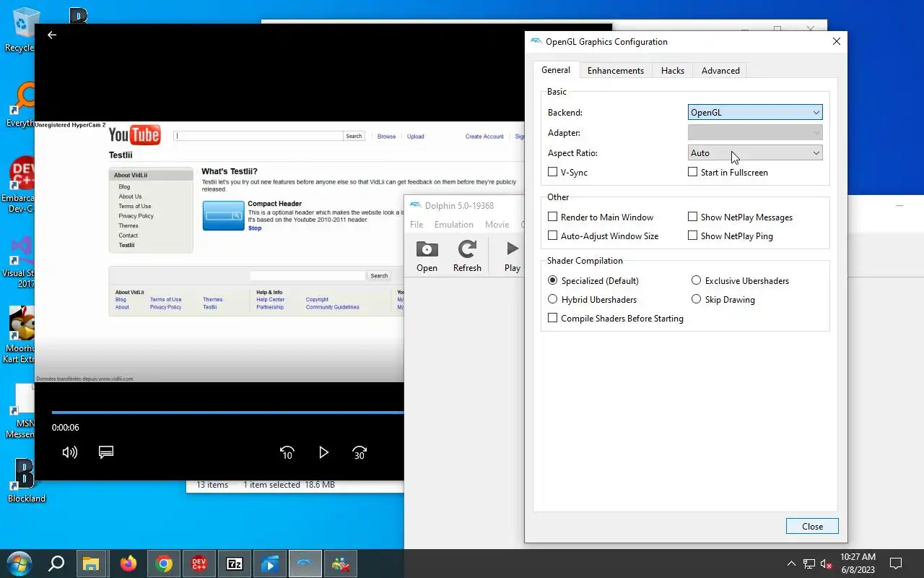Open Dolphin's Movie menu
This screenshot has width=924, height=578.
tap(497, 225)
